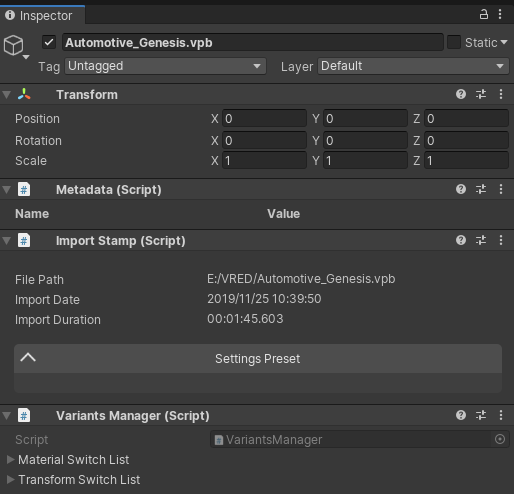Open the Tag dropdown showing Untagged
This screenshot has height=494, width=514.
pyautogui.click(x=165, y=66)
